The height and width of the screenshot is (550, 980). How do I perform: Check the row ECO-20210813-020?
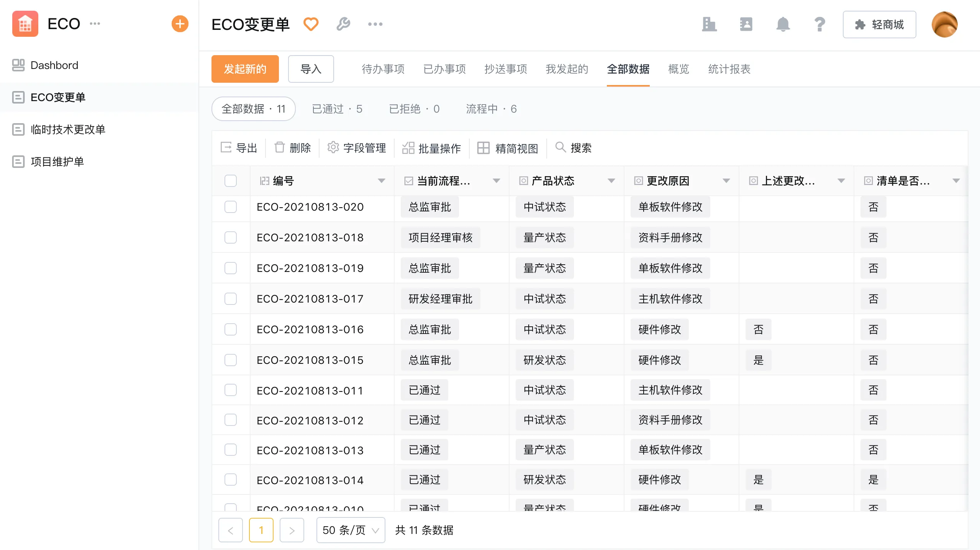[230, 207]
